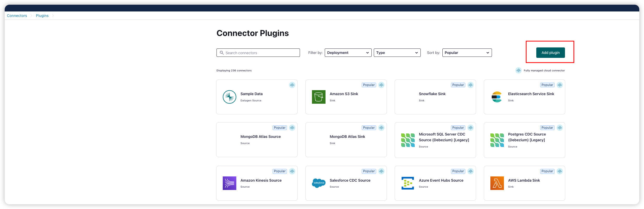Click the fully managed icon on Azure Event Hubs card
The height and width of the screenshot is (209, 644).
click(x=471, y=171)
